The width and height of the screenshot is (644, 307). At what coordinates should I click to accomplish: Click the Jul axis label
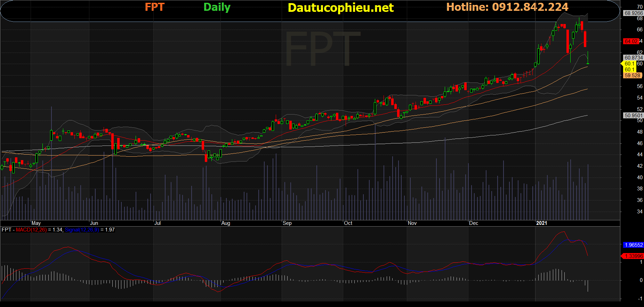click(158, 223)
